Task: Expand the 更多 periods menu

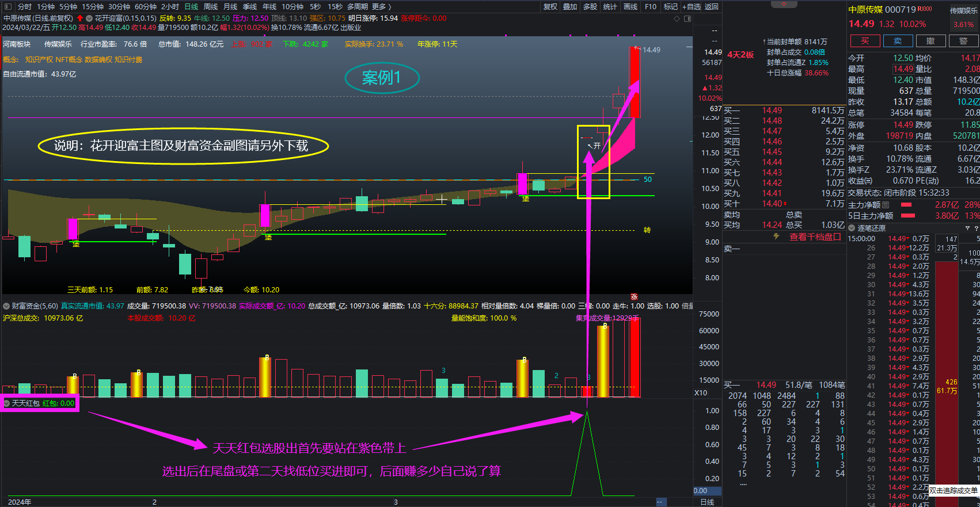Action: pos(381,6)
